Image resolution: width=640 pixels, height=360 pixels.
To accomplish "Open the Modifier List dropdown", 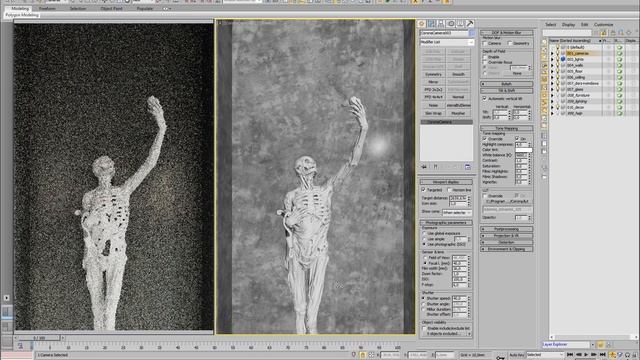I will [447, 42].
